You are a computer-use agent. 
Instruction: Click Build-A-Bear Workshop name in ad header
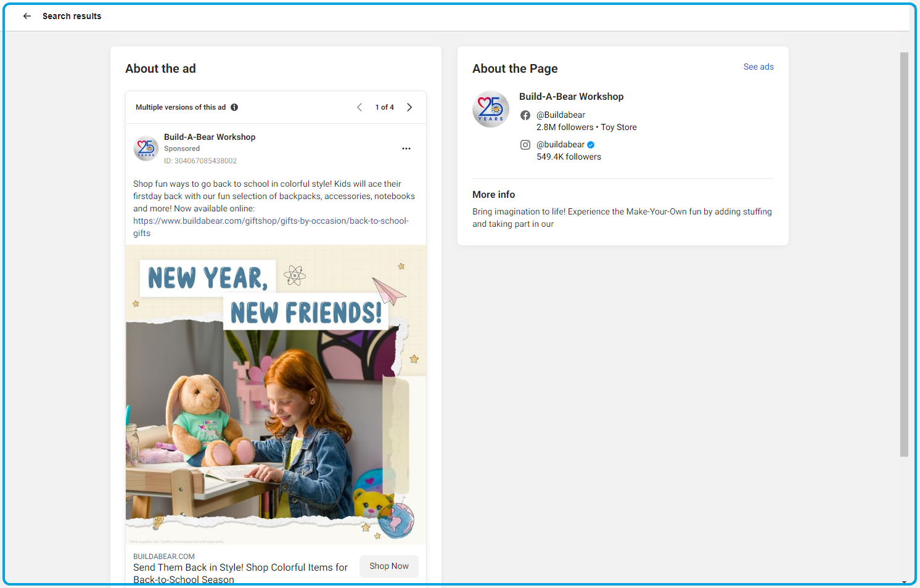(x=210, y=137)
